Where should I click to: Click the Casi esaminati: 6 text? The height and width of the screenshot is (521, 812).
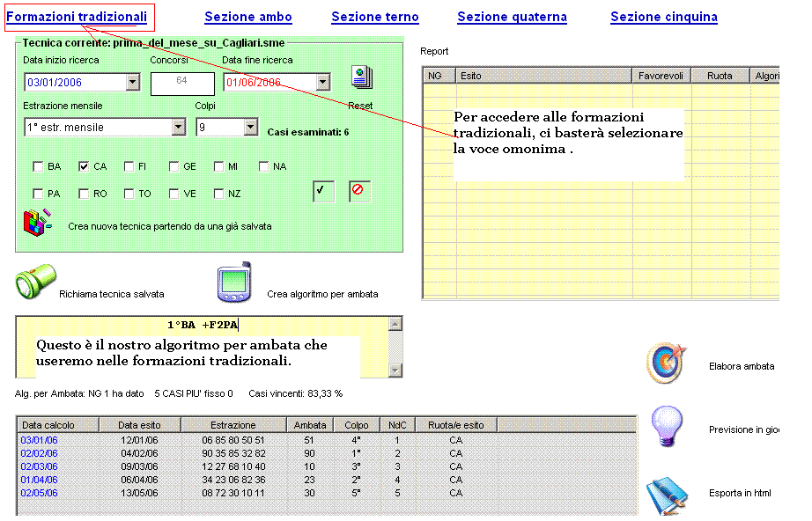[x=308, y=132]
